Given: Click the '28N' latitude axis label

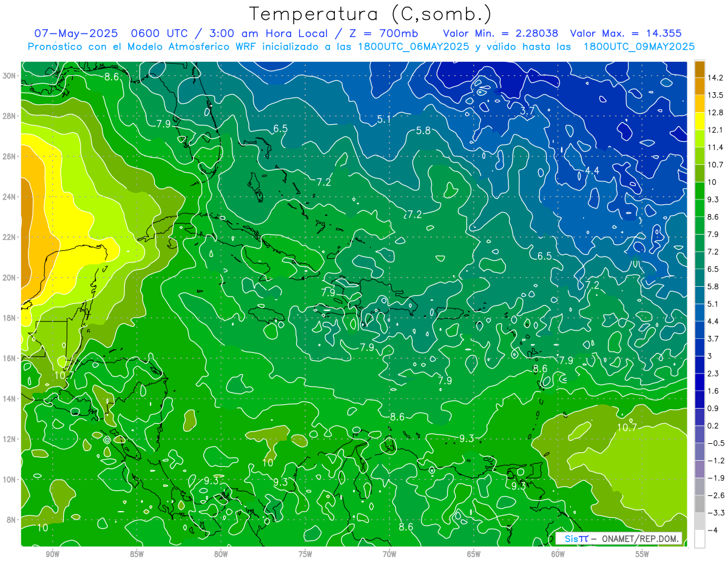Looking at the screenshot, I should pyautogui.click(x=10, y=116).
